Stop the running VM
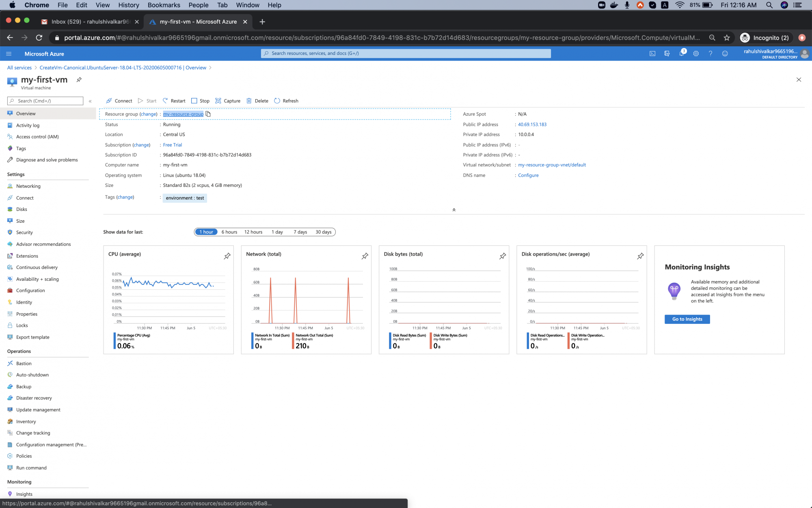The height and width of the screenshot is (508, 812). click(x=201, y=100)
